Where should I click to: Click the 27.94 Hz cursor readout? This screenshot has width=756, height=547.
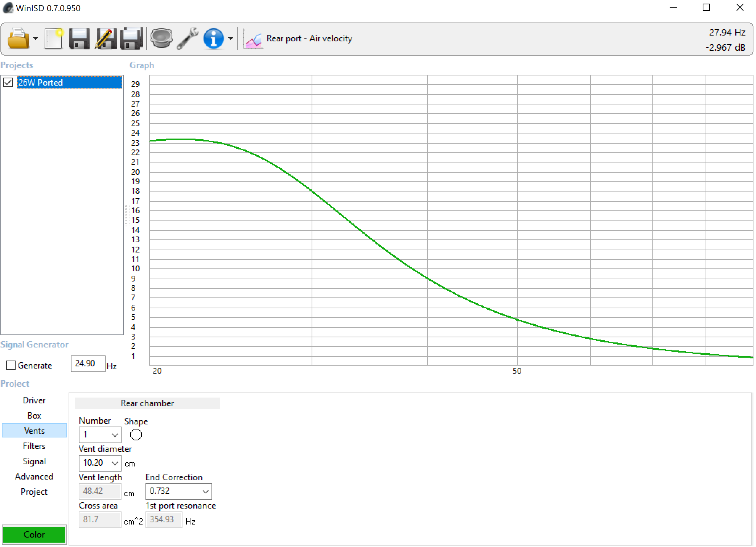click(727, 32)
